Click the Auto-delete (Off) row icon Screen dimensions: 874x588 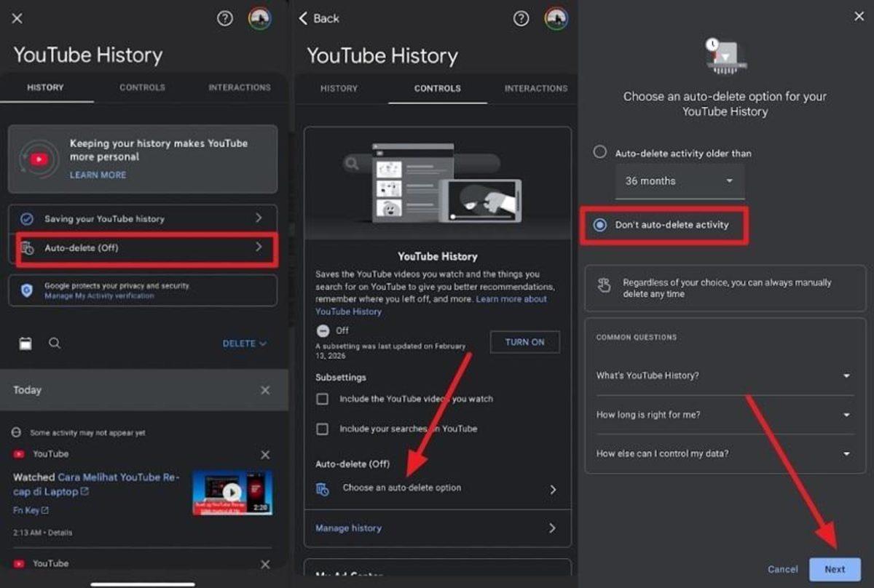point(28,248)
